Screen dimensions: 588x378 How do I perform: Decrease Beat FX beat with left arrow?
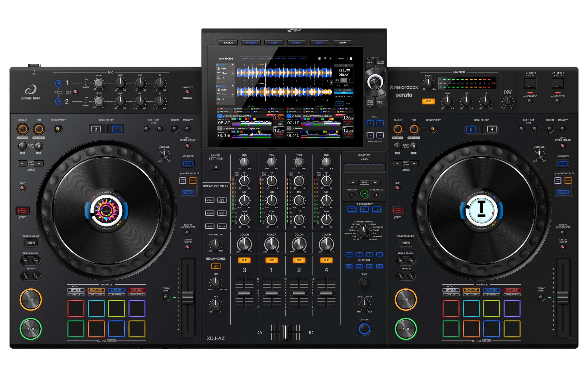353,182
